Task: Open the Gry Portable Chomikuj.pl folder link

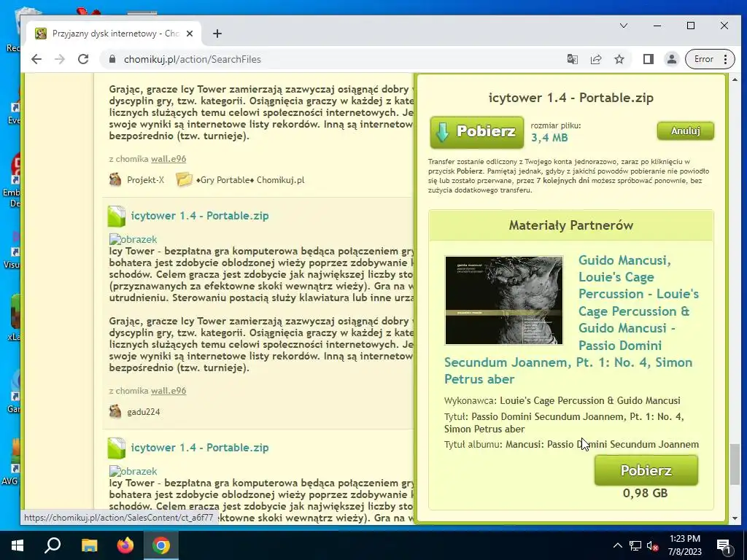Action: coord(250,180)
